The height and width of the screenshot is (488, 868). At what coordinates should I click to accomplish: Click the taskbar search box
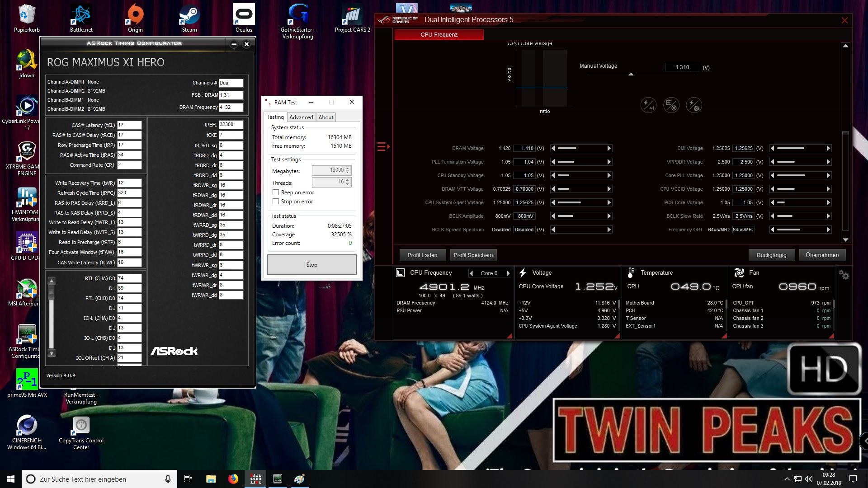click(99, 479)
